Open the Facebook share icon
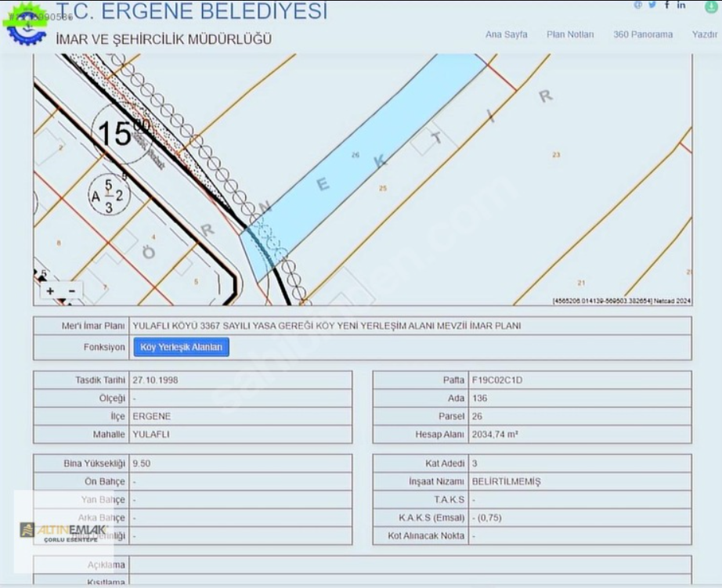722x588 pixels. click(666, 5)
